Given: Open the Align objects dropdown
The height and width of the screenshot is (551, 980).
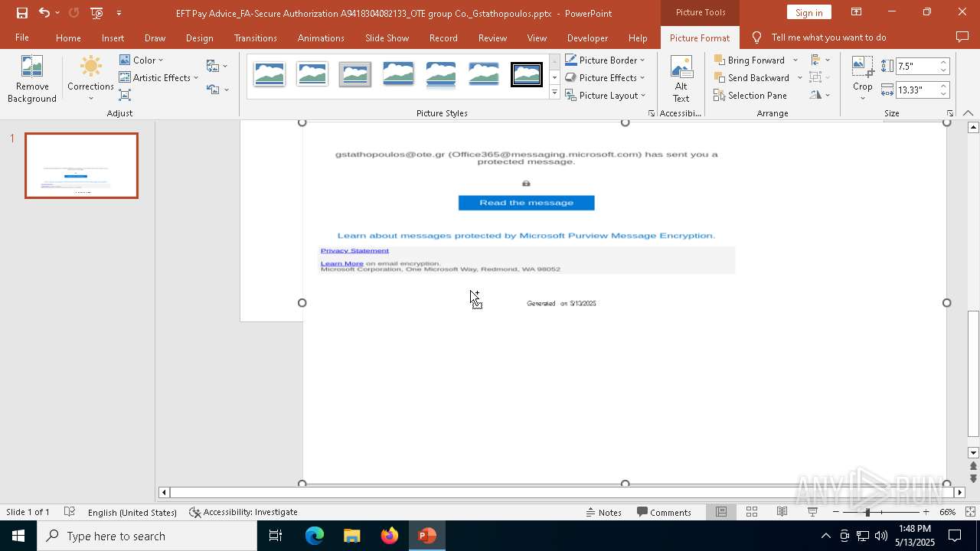Looking at the screenshot, I should tap(820, 60).
